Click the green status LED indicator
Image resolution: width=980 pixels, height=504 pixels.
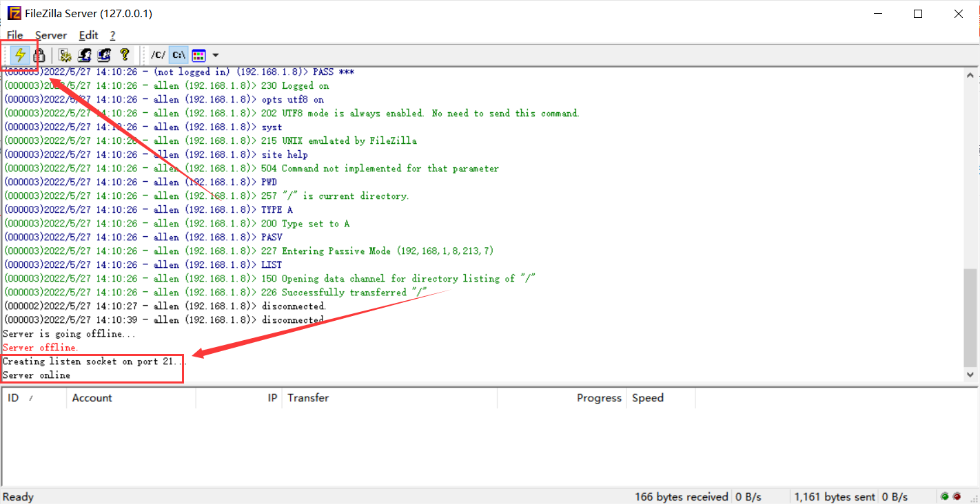click(944, 496)
